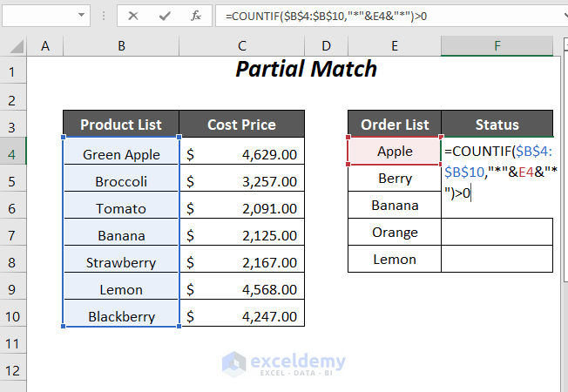Select column B header
Viewport: 568px width, 392px height.
tap(121, 46)
